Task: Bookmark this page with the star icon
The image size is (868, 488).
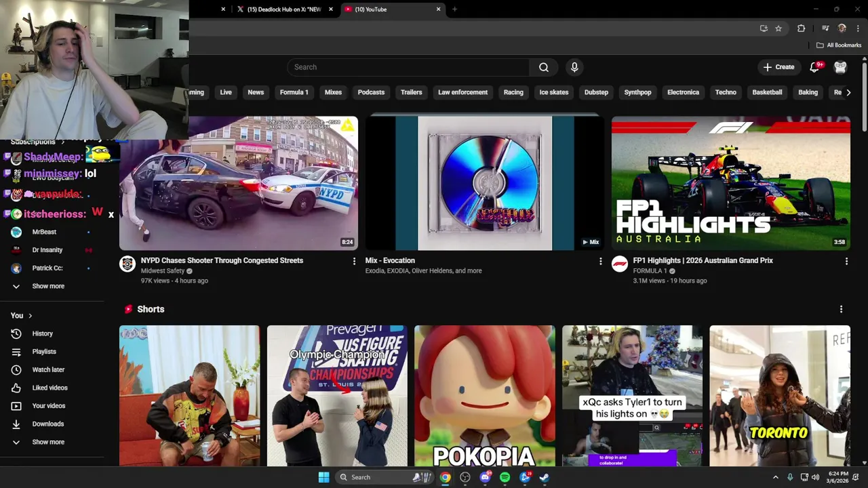Action: point(778,28)
